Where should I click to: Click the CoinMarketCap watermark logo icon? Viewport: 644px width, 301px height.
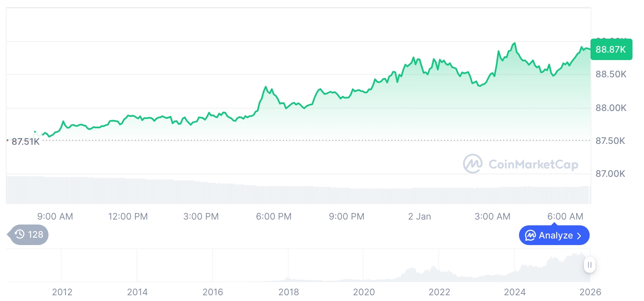pos(473,164)
